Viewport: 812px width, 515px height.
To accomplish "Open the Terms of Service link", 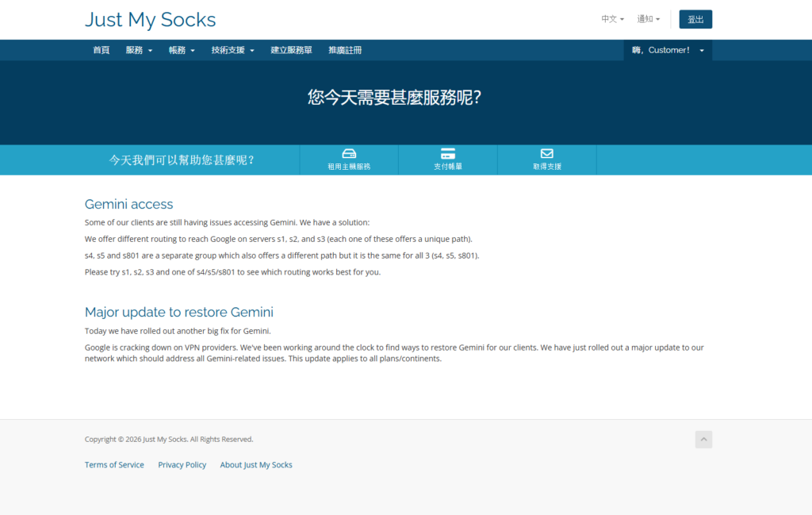I will pos(114,465).
